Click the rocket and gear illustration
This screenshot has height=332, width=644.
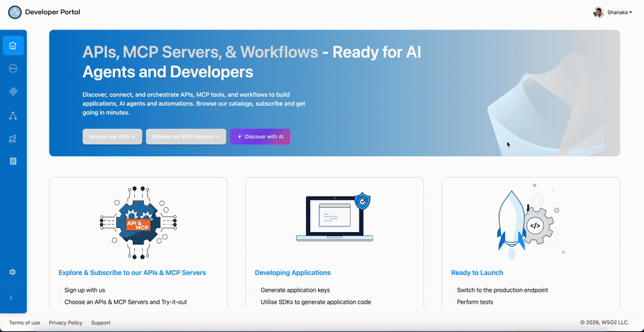click(x=531, y=221)
